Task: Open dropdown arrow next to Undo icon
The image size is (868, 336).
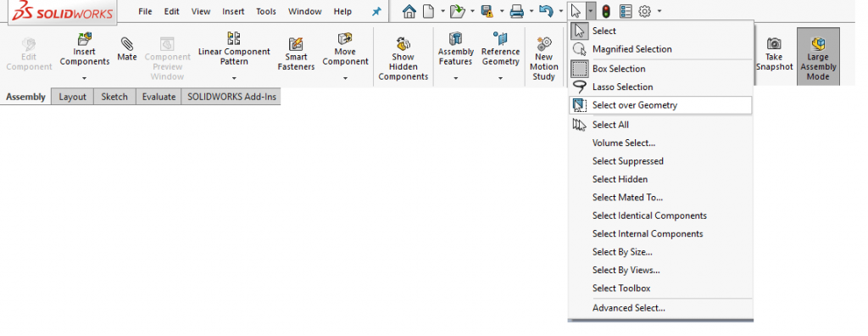Action: [561, 11]
